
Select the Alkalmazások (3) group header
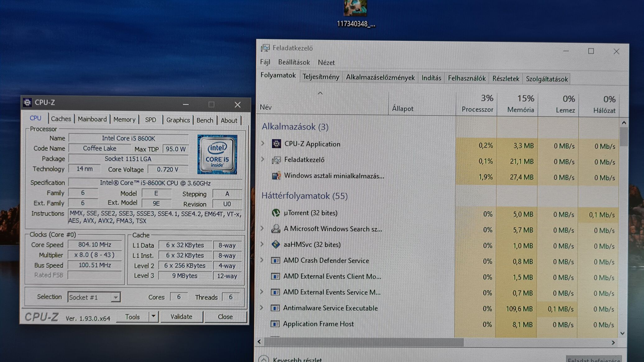tap(295, 126)
